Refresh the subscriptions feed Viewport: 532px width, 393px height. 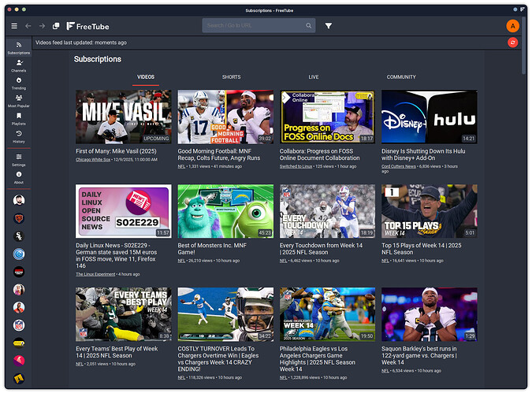tap(513, 42)
